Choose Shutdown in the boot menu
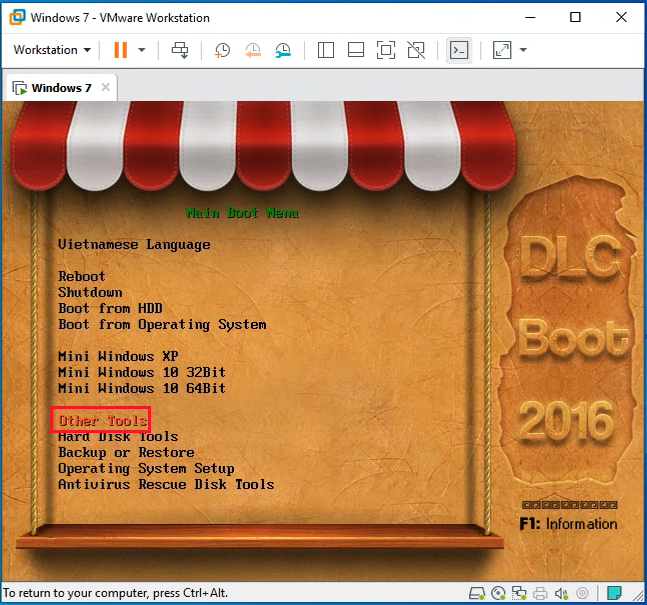647x605 pixels. pyautogui.click(x=90, y=292)
